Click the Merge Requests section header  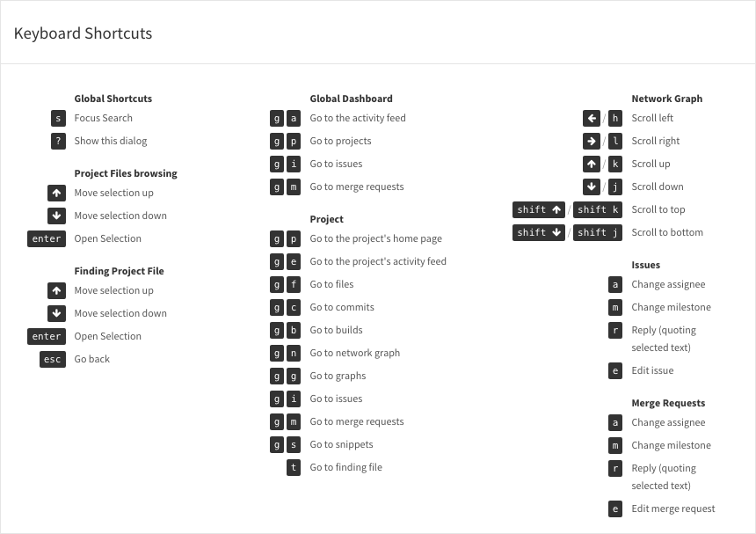click(668, 403)
